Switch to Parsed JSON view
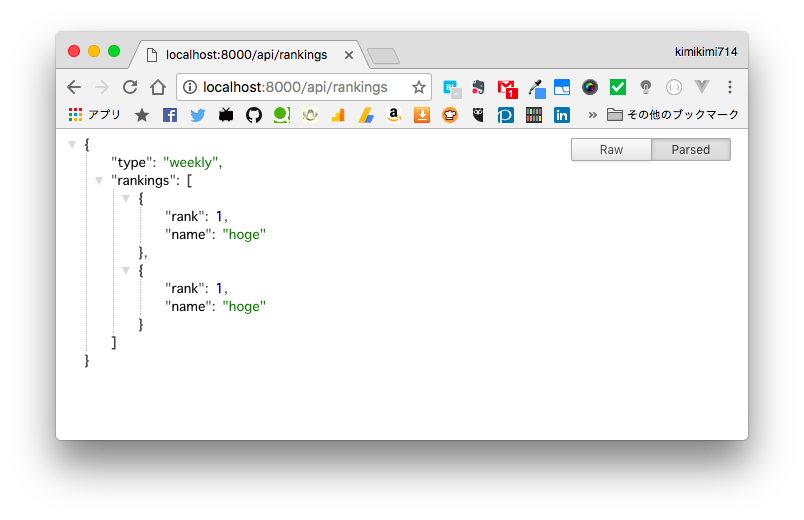 pos(691,150)
